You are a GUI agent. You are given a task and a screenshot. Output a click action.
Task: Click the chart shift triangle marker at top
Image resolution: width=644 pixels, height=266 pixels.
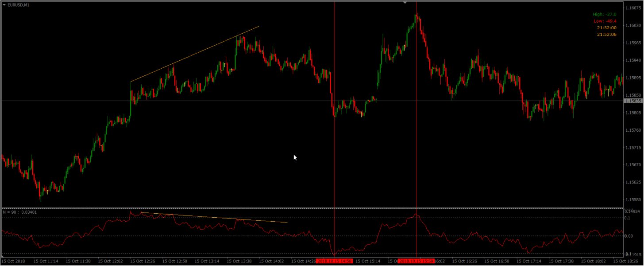click(x=405, y=3)
